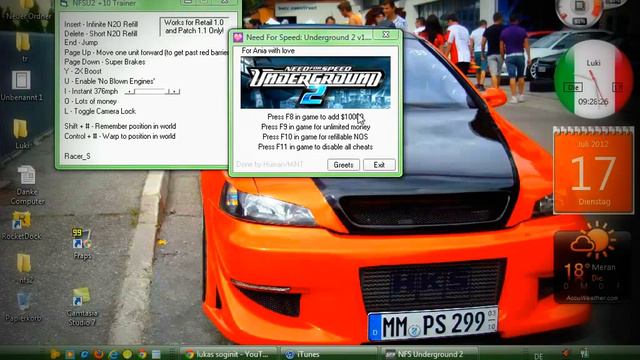Viewport: 640px width, 360px height.
Task: Click 'End - Jump' line in trainer
Action: click(81, 42)
